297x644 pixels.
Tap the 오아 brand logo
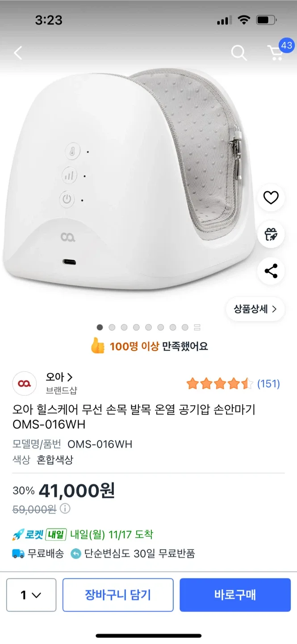pyautogui.click(x=24, y=384)
